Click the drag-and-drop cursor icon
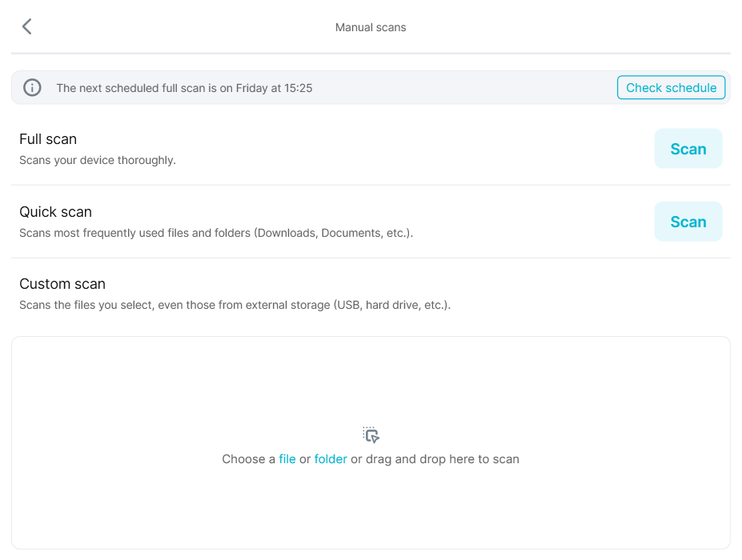Viewport: 742px width, 560px height. pyautogui.click(x=371, y=434)
